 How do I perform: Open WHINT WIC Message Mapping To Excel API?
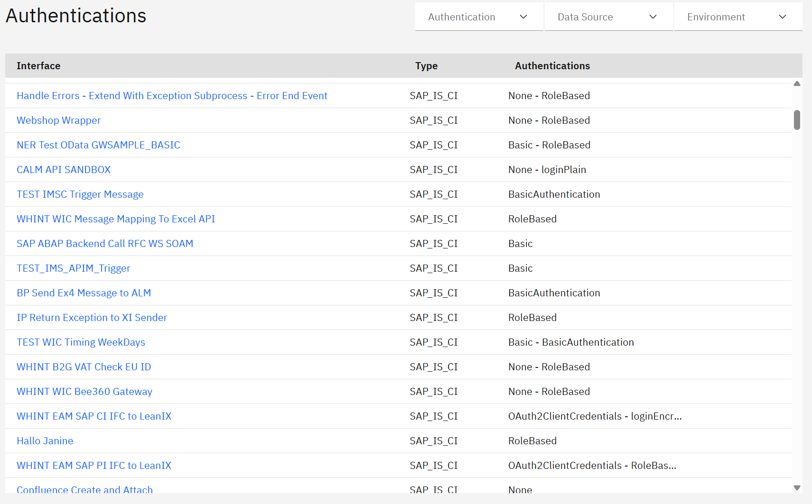pyautogui.click(x=116, y=219)
